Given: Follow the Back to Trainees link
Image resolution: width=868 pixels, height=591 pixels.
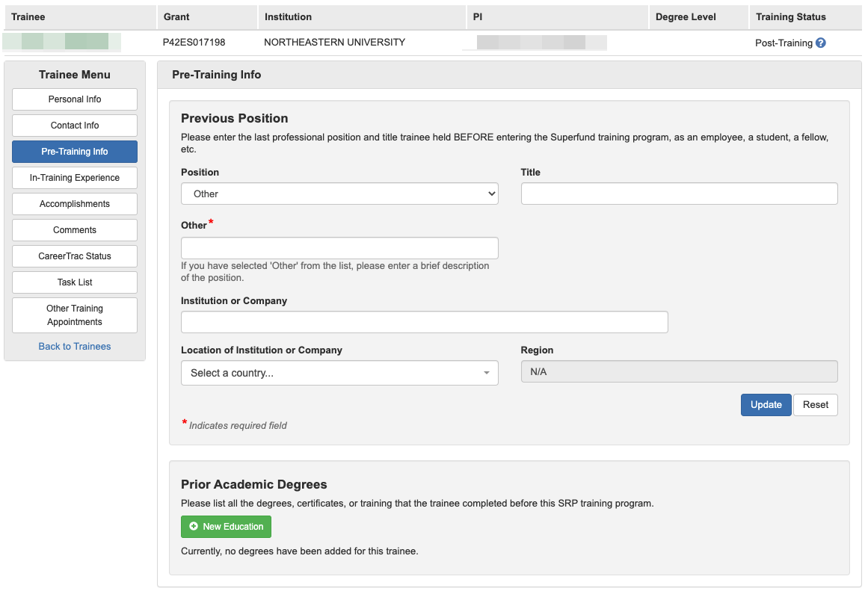Looking at the screenshot, I should click(x=75, y=347).
